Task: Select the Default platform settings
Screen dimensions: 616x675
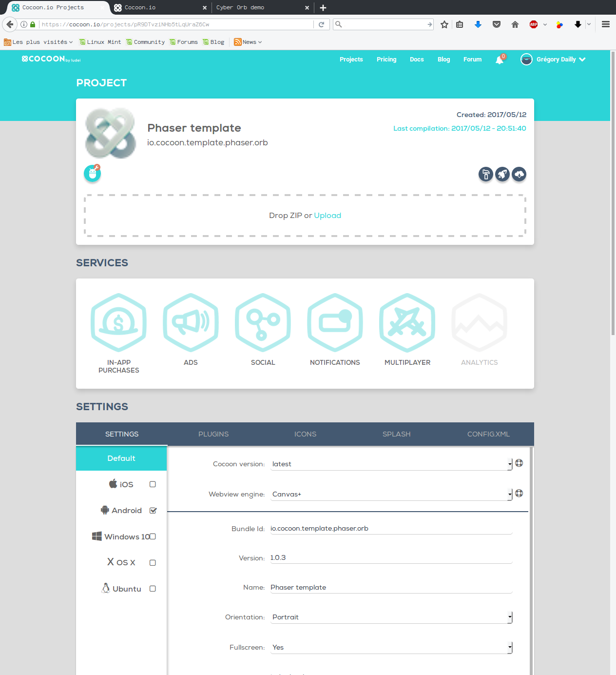Action: click(121, 458)
